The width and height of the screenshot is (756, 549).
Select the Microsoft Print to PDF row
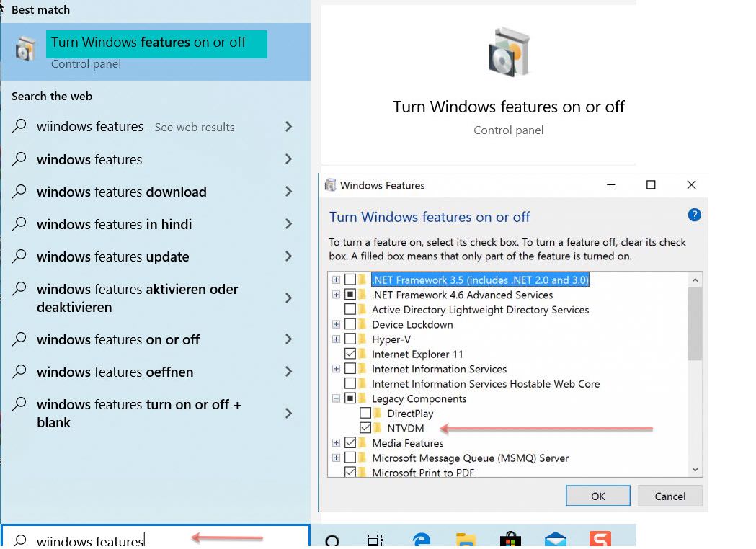point(423,472)
